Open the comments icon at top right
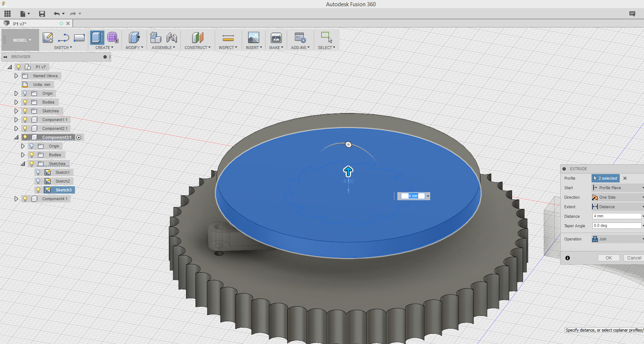The width and height of the screenshot is (644, 344). point(632,14)
